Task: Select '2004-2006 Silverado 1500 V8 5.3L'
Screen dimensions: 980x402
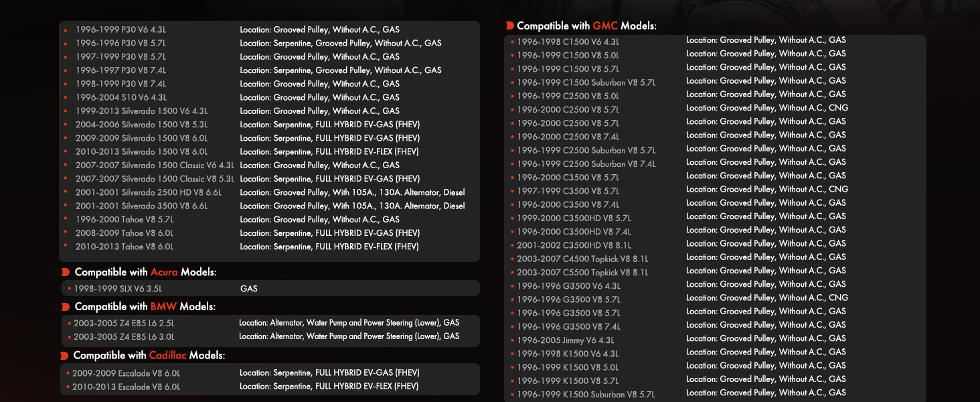Action: coord(141,125)
